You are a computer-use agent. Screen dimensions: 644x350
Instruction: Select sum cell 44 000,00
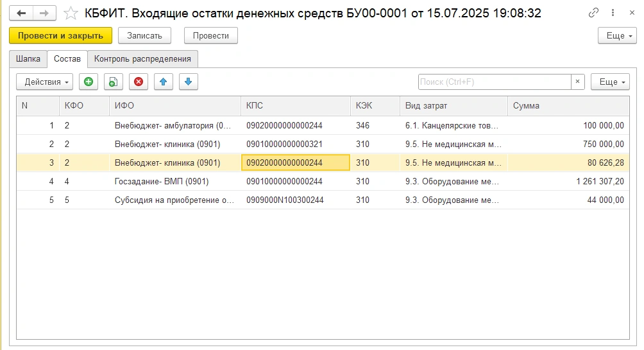[568, 200]
